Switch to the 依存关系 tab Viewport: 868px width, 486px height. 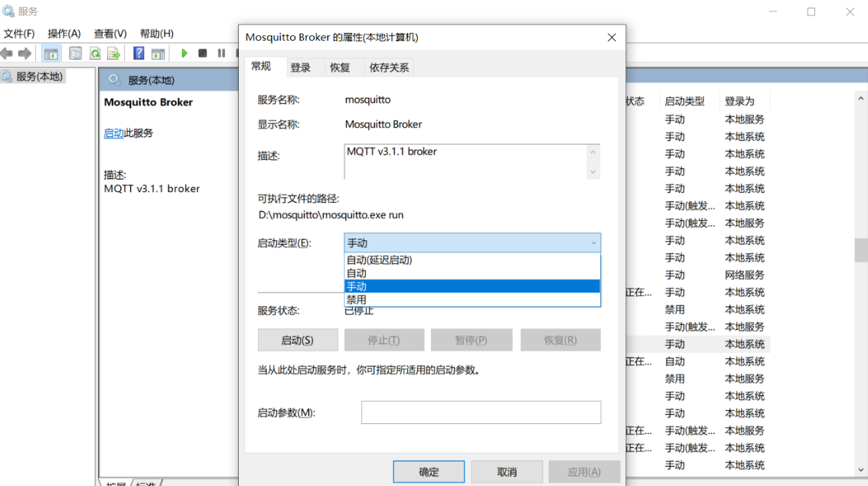point(389,67)
